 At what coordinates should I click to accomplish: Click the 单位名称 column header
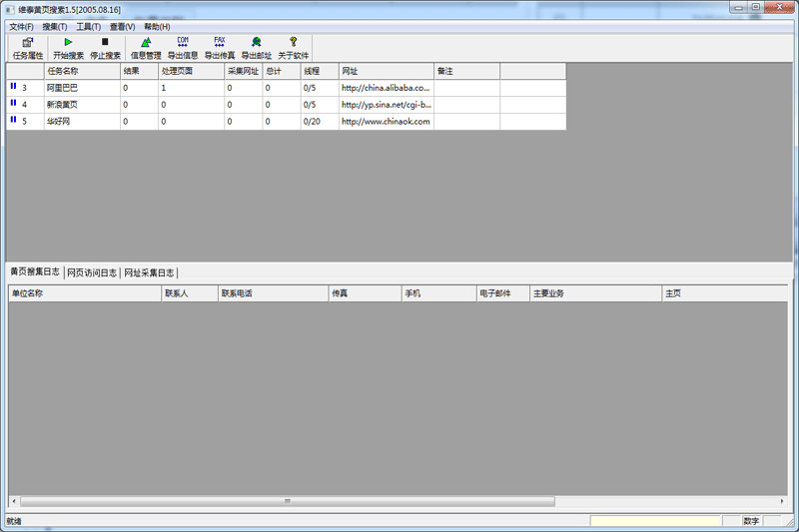tap(85, 293)
